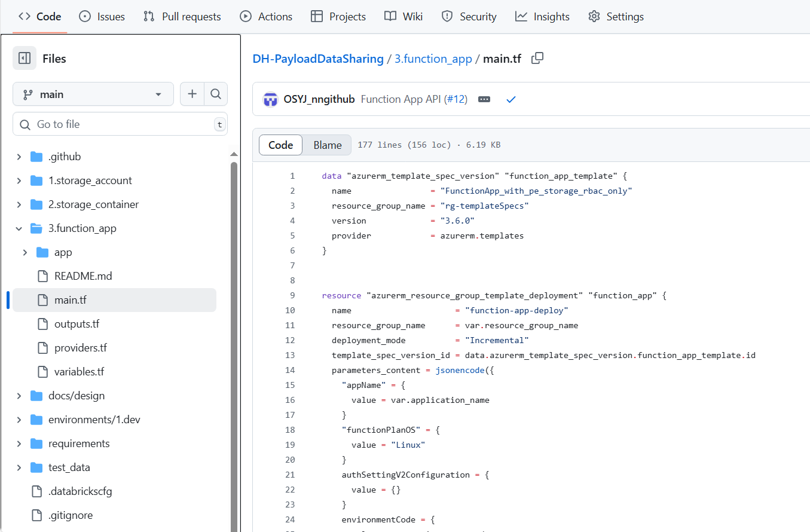This screenshot has height=532, width=810.
Task: Open pull request #12 link
Action: 456,99
